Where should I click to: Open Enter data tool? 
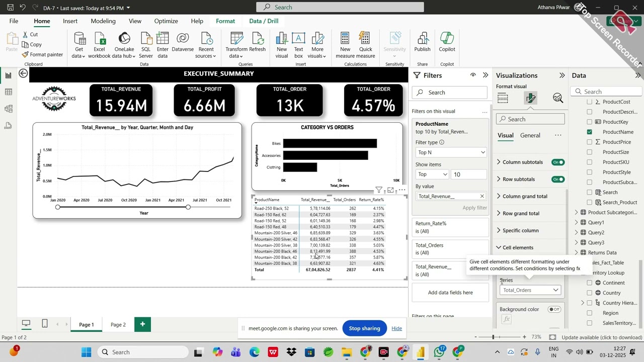tap(163, 45)
